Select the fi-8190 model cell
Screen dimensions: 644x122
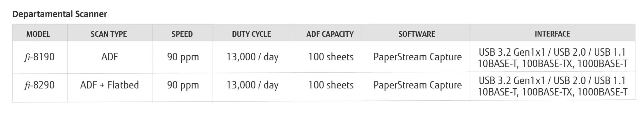[x=39, y=57]
